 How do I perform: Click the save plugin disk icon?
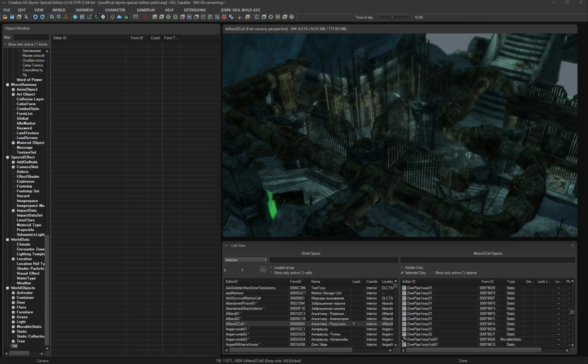(x=12, y=17)
